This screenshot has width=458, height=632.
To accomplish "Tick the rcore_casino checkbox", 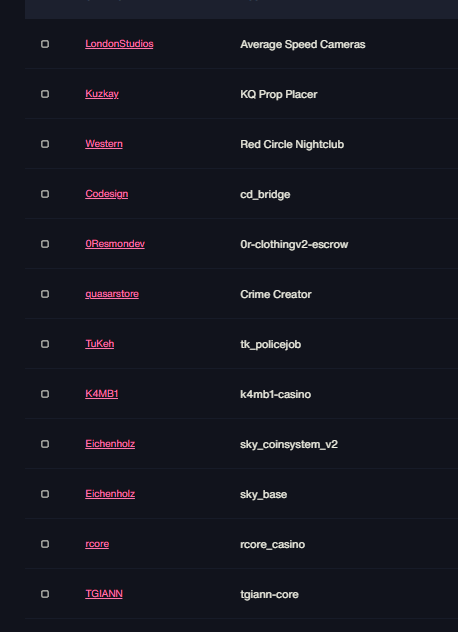I will pos(45,544).
